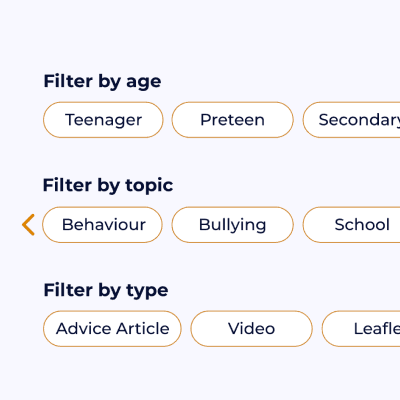Select the Video type filter

pos(252,329)
